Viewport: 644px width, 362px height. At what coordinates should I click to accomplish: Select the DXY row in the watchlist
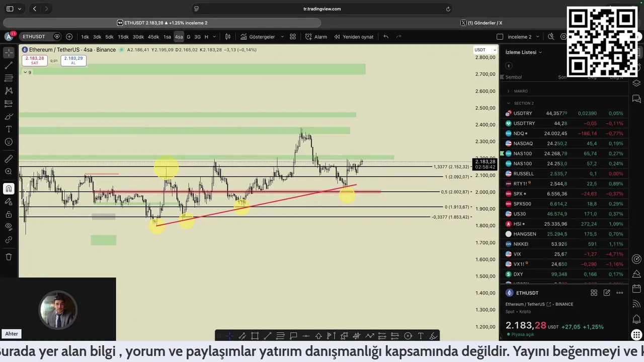pyautogui.click(x=565, y=274)
